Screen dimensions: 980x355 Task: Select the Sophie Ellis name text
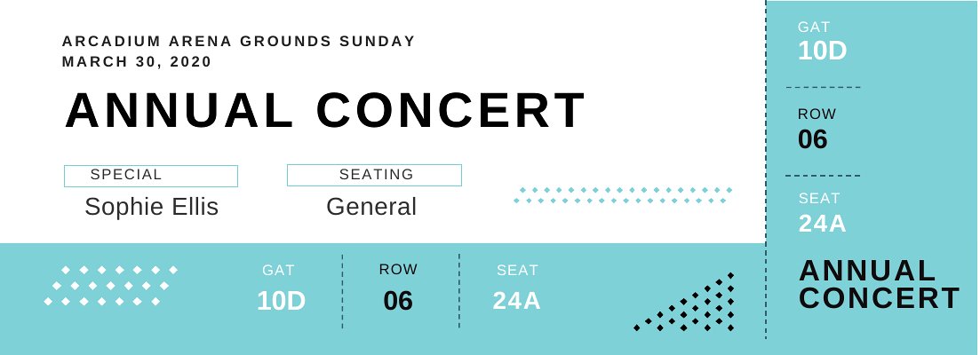click(151, 207)
